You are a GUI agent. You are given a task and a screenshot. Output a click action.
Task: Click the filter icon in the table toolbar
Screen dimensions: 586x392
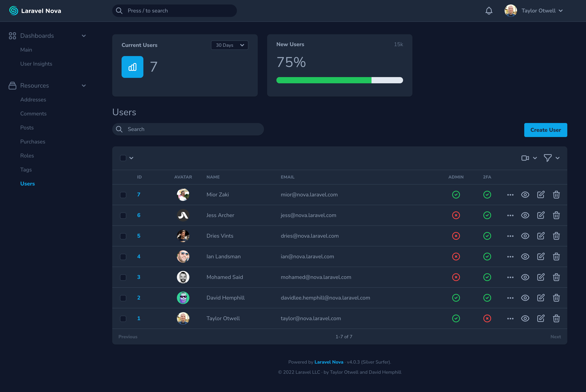pos(547,158)
